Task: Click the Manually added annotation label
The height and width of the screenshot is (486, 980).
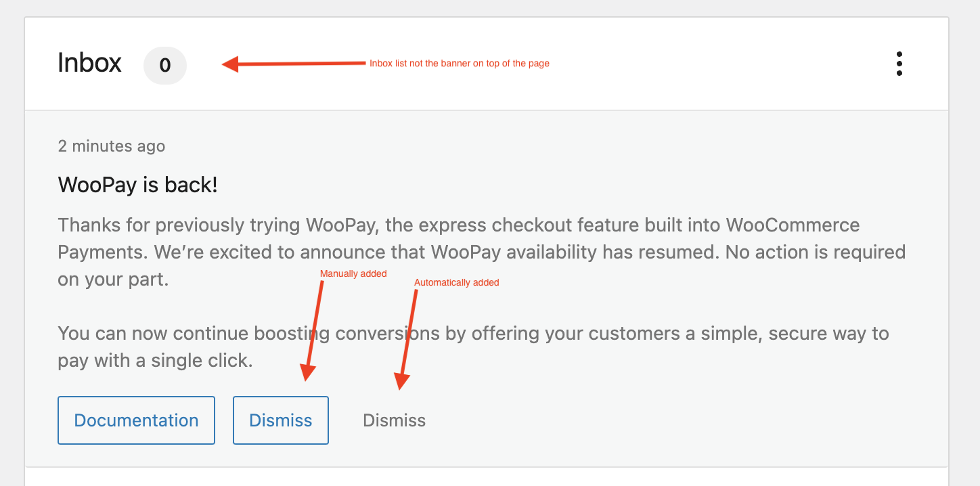Action: (353, 274)
